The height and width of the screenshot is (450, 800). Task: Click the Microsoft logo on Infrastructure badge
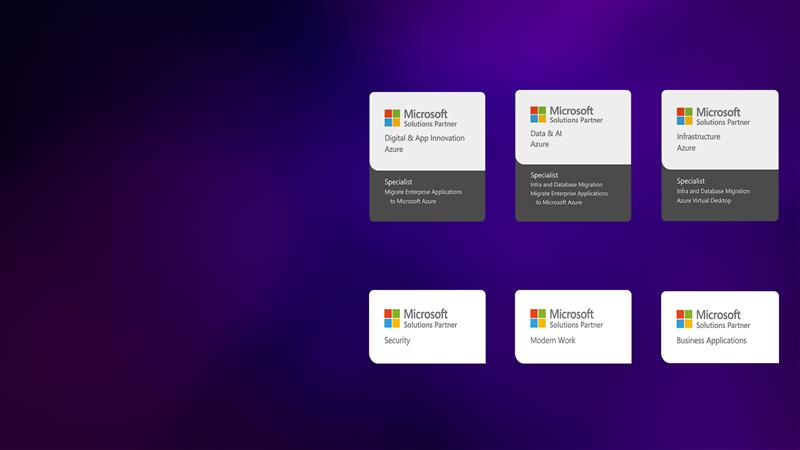(685, 116)
